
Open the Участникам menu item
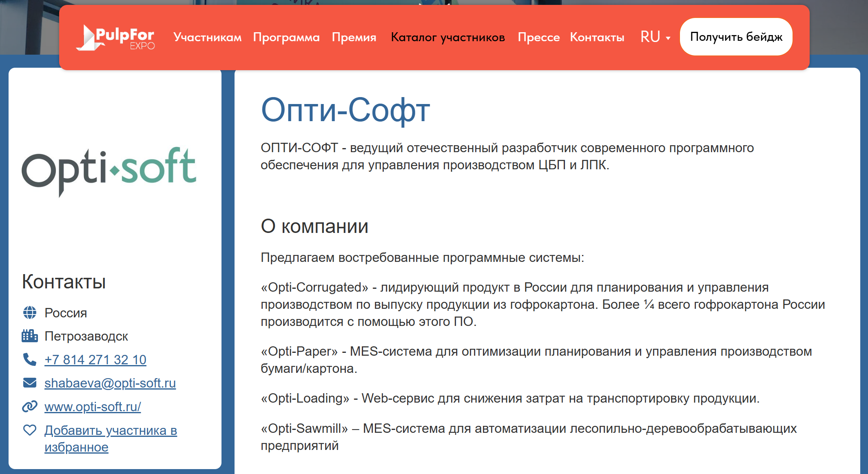point(207,37)
